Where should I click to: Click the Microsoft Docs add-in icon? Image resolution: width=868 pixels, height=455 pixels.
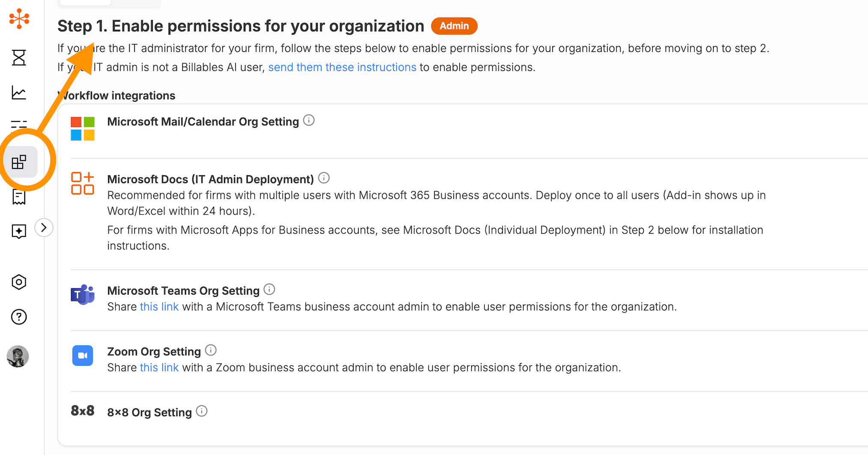pyautogui.click(x=83, y=183)
